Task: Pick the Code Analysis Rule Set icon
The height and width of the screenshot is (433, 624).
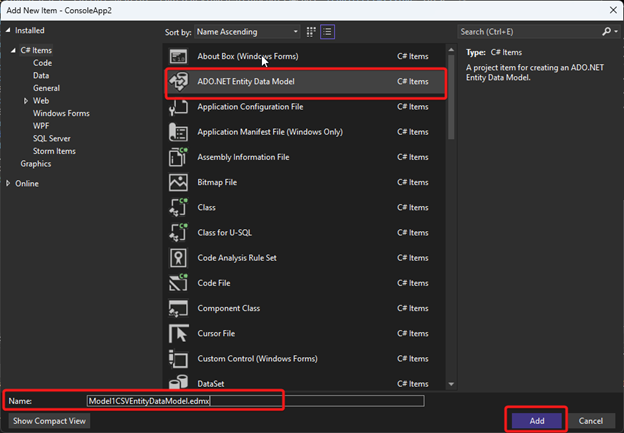Action: [179, 258]
